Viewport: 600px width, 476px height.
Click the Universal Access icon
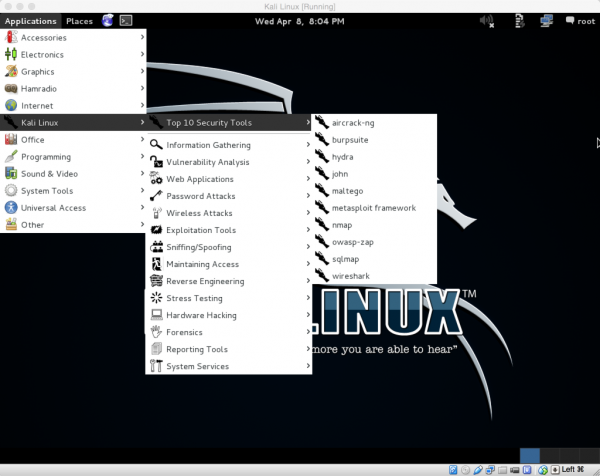coord(11,207)
